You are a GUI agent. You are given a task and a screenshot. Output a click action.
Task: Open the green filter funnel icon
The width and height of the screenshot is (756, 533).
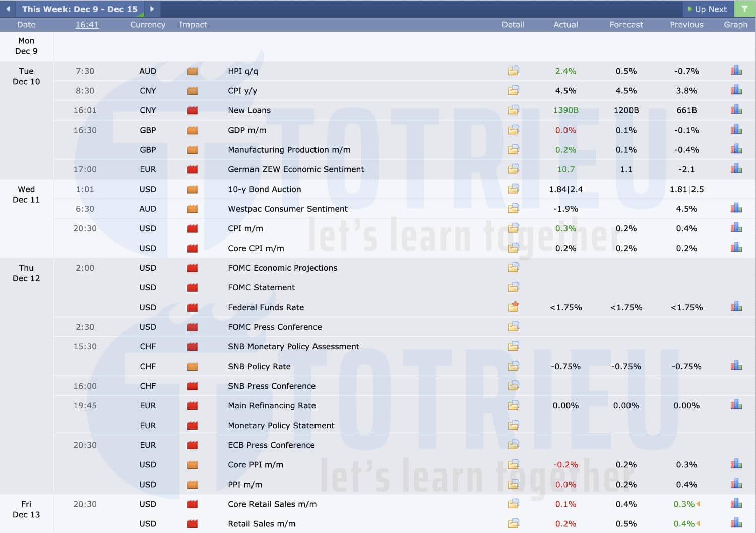tap(745, 9)
